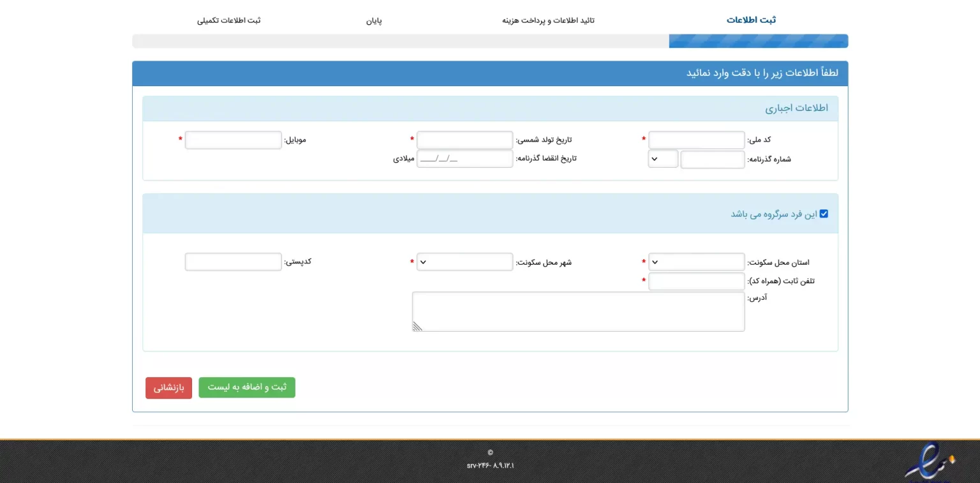The image size is (980, 483).
Task: Go to 'تائید اطلاعات و پرداخت هزینه' step
Action: pos(548,20)
